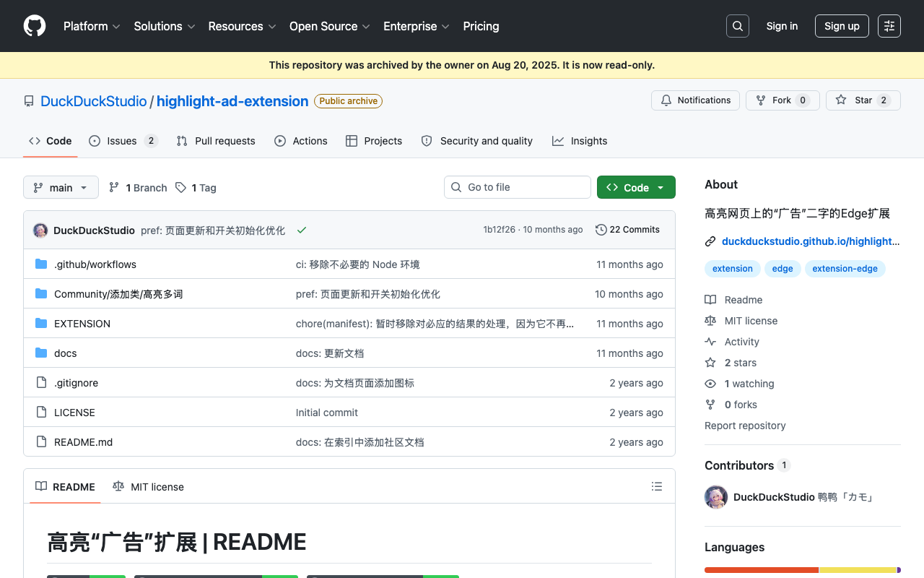Expand the Open Source menu
The height and width of the screenshot is (578, 924).
329,26
